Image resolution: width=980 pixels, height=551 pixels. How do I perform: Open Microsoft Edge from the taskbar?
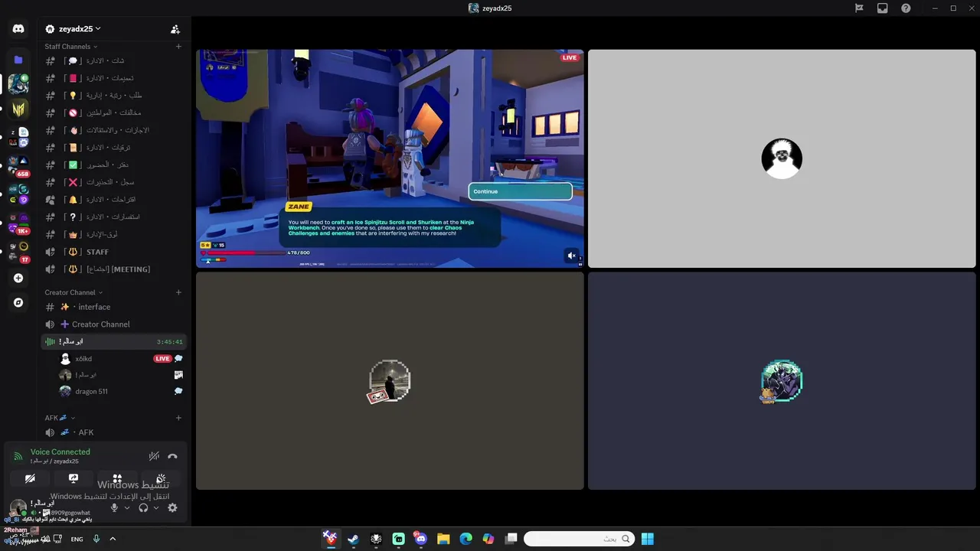pyautogui.click(x=465, y=539)
